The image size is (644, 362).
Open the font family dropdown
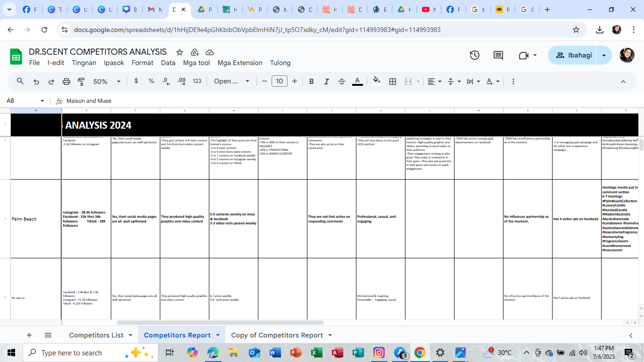click(x=231, y=81)
